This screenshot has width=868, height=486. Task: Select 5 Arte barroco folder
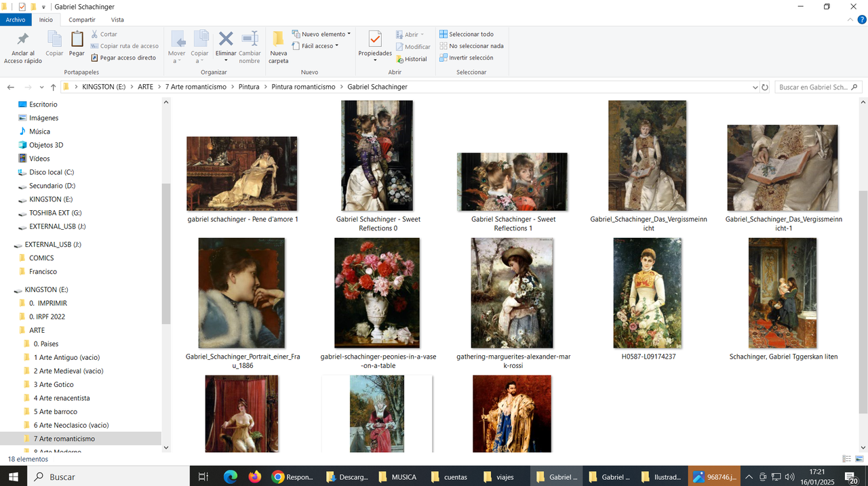point(56,411)
